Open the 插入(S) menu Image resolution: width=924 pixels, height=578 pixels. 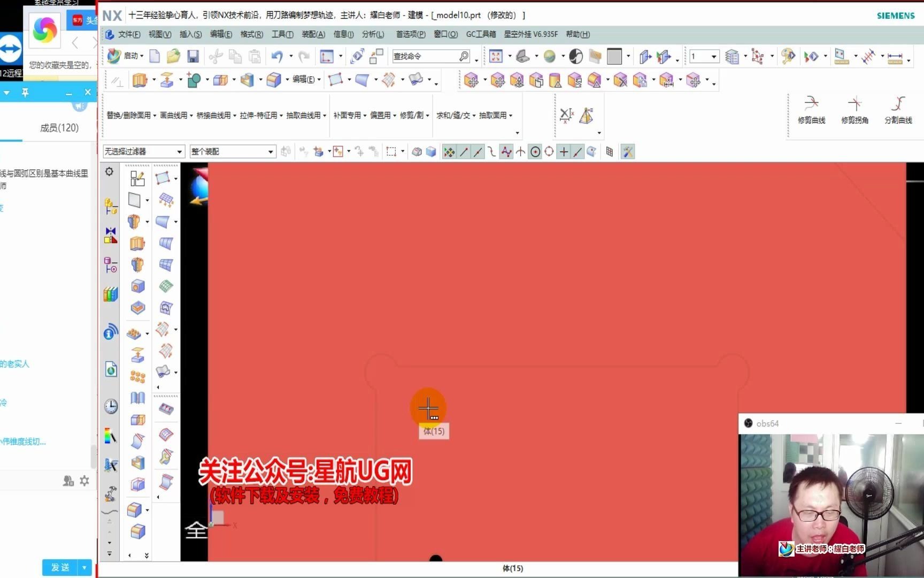190,34
